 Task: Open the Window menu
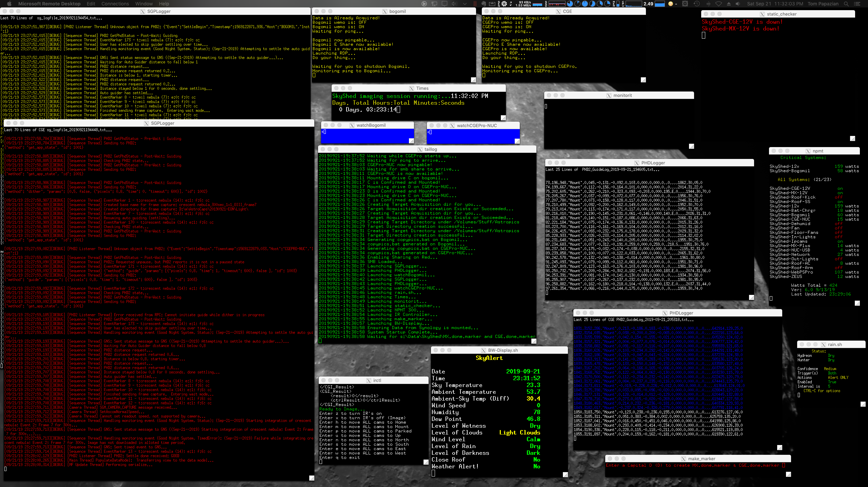[144, 4]
